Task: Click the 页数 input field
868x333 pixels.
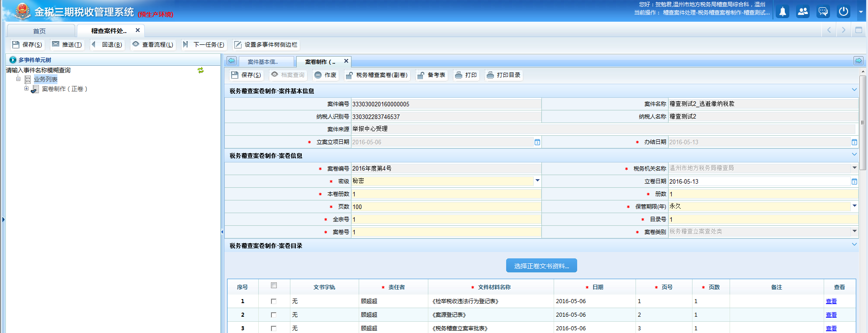Action: [x=446, y=207]
